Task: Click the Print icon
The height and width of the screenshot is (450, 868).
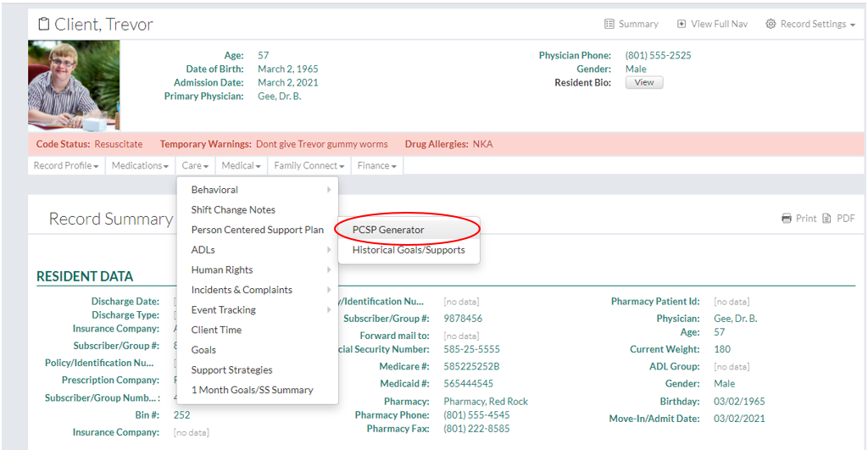Action: click(787, 219)
